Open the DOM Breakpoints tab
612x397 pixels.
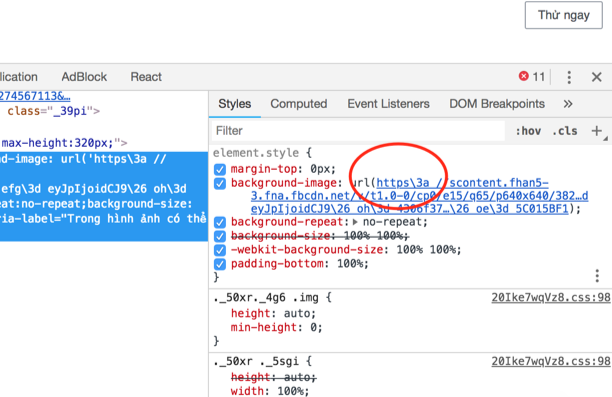[x=497, y=104]
